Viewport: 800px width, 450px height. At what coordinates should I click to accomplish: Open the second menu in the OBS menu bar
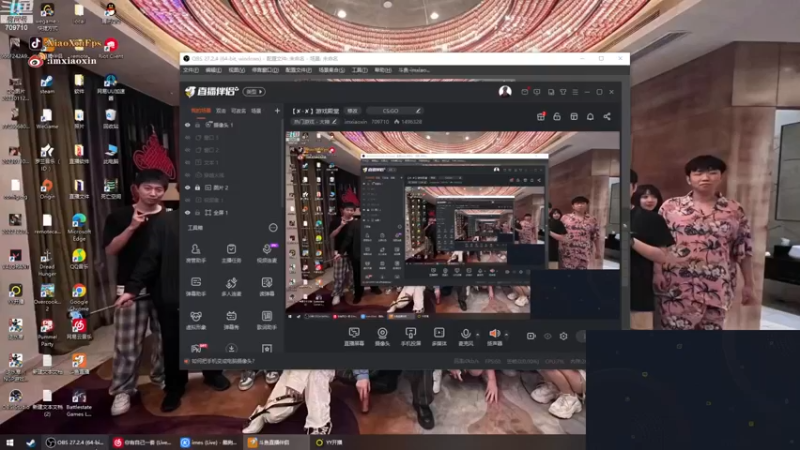pos(213,70)
